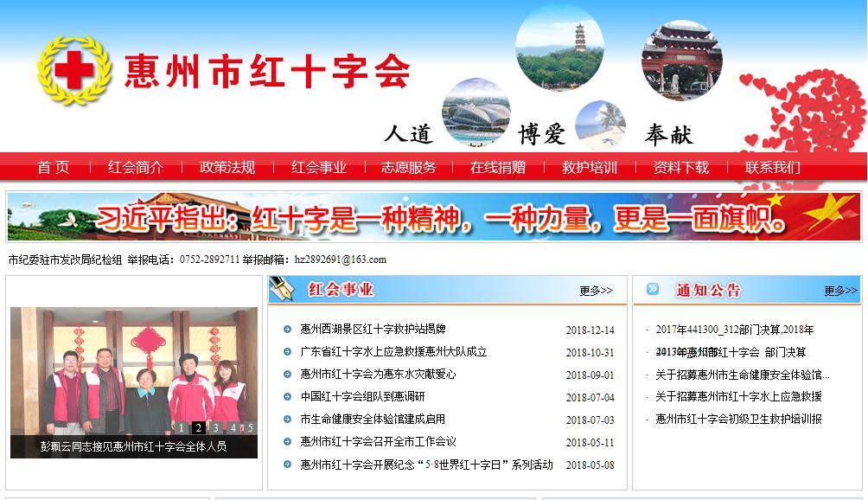The height and width of the screenshot is (500, 868).
Task: Click date 2018-07-04 in news list
Action: (590, 398)
